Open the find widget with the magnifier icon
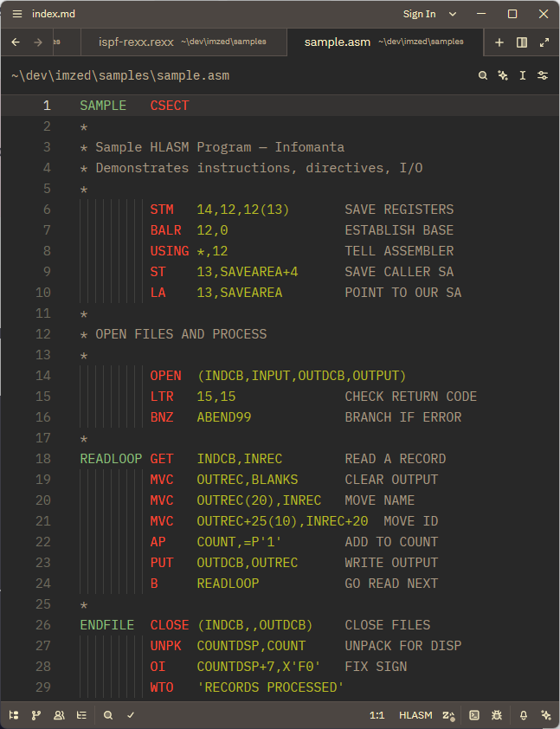This screenshot has height=729, width=560. [483, 75]
